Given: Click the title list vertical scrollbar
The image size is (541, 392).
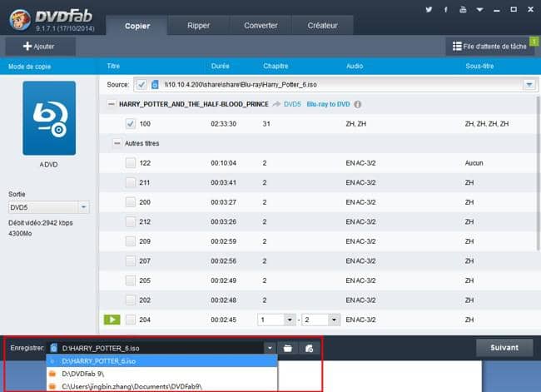Looking at the screenshot, I should pyautogui.click(x=538, y=172).
